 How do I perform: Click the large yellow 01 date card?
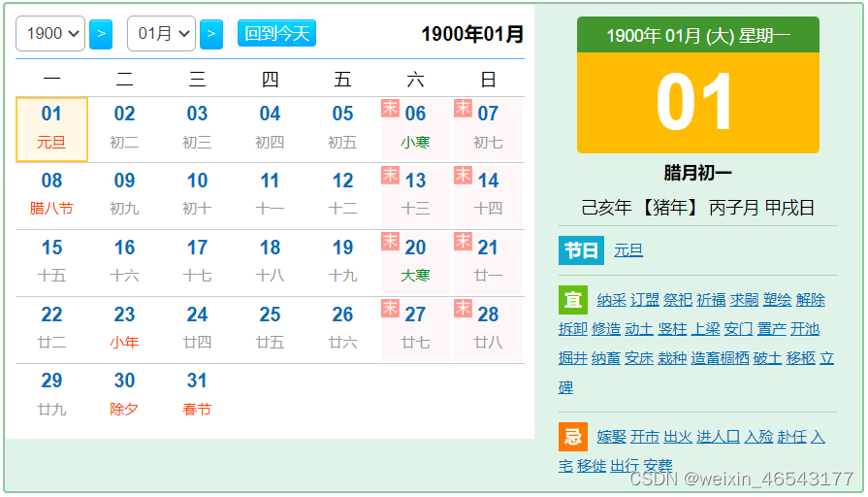click(698, 103)
